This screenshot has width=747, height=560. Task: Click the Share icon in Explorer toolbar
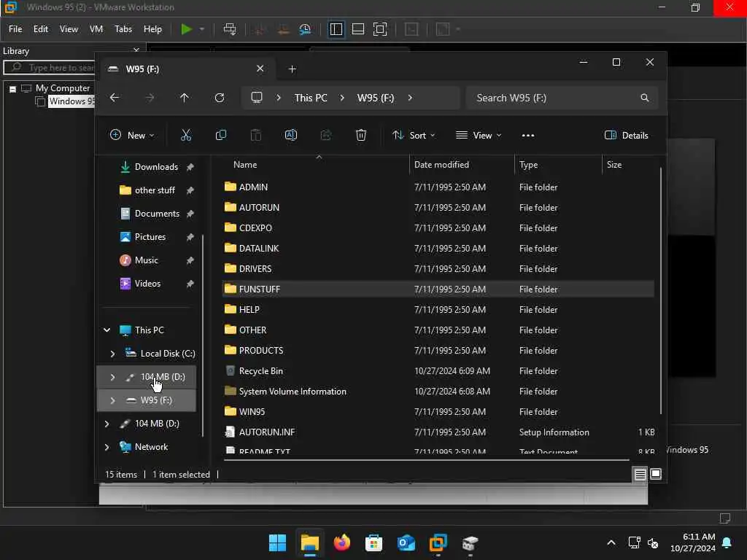326,135
